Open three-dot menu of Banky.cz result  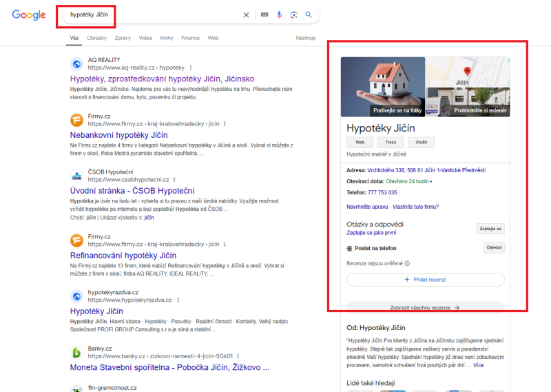click(x=238, y=356)
